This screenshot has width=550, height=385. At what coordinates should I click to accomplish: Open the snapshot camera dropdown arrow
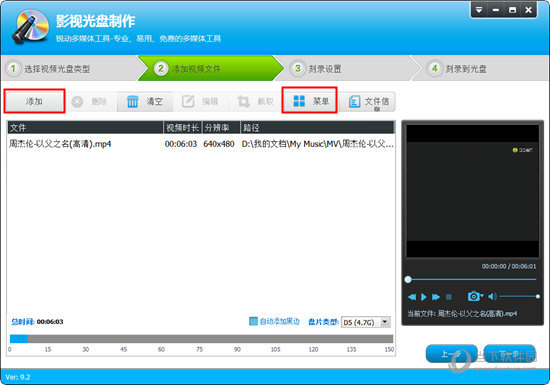coord(482,296)
